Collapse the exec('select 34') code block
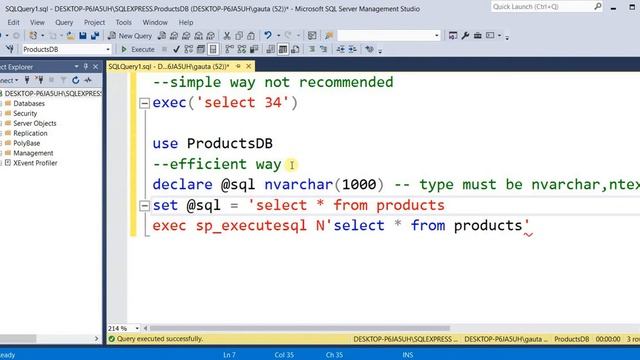 pyautogui.click(x=144, y=103)
